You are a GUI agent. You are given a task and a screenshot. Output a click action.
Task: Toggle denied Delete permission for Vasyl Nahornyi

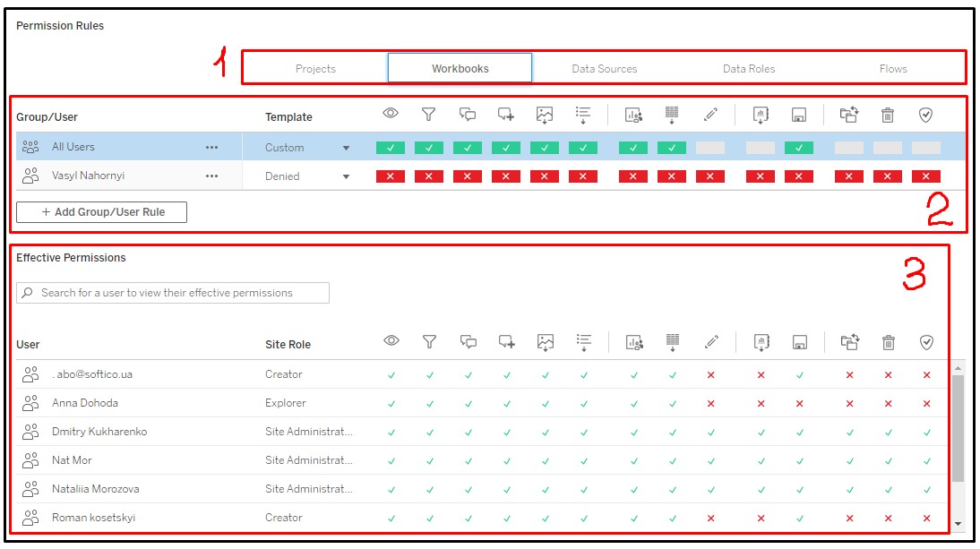[888, 176]
